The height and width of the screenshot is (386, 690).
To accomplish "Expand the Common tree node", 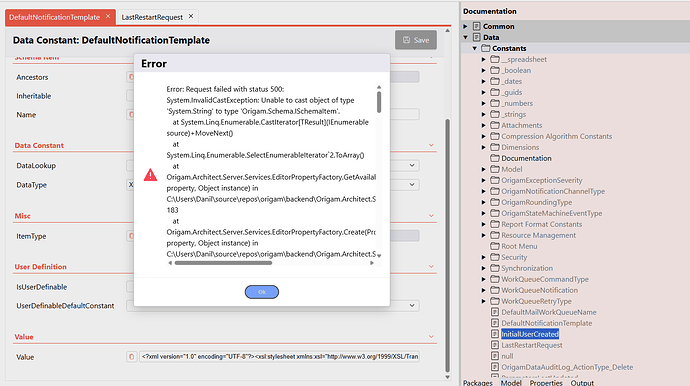I will pos(466,26).
